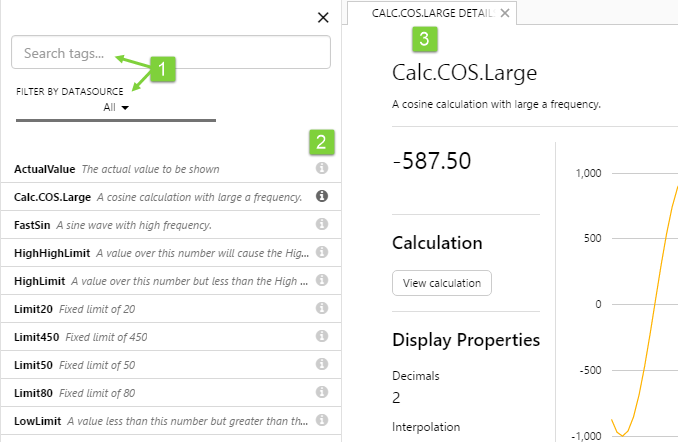Viewport: 678px width, 442px height.
Task: Open info icon for Limit80 tag
Action: 322,393
